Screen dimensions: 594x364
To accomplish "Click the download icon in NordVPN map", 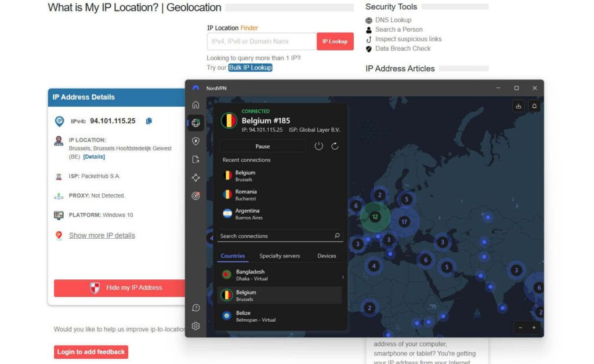I will [x=518, y=106].
